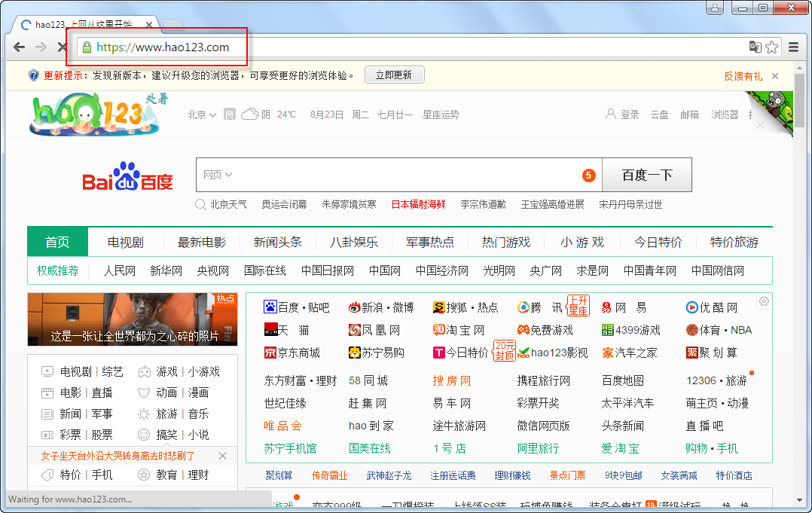812x513 pixels.
Task: Open the 反馈有礼 link
Action: [x=743, y=76]
